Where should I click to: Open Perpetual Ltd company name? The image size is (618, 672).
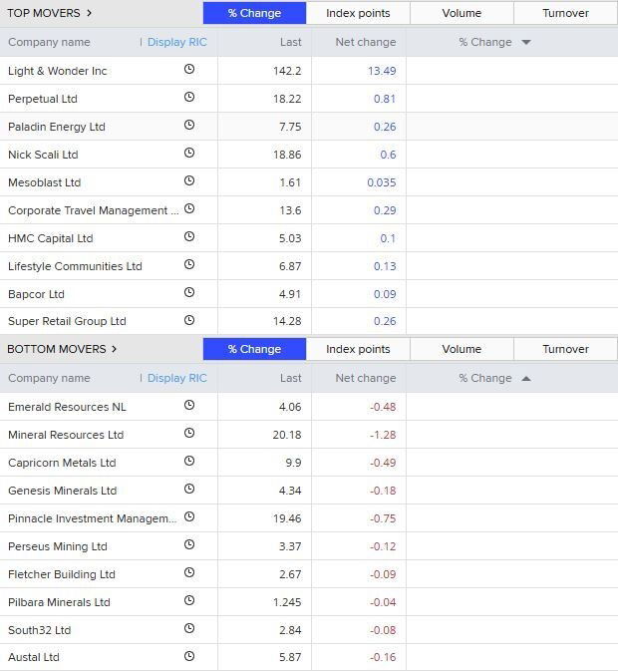tap(43, 99)
